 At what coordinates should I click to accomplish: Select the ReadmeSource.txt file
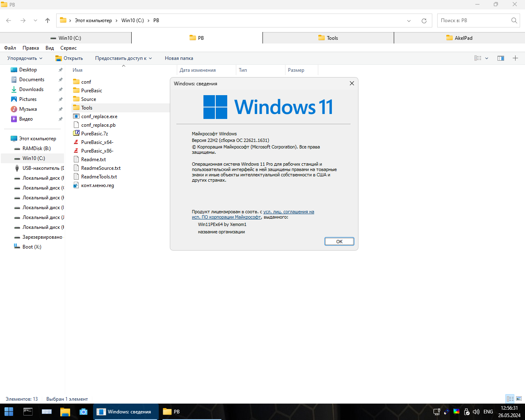[101, 168]
